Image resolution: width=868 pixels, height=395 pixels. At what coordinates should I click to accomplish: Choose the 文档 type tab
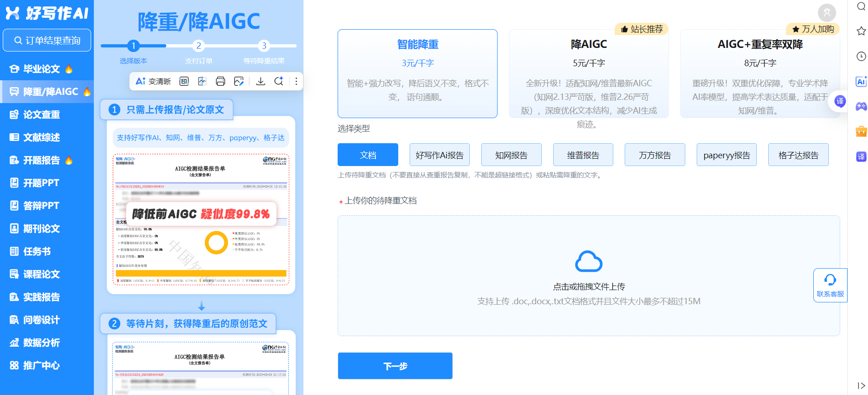[368, 155]
